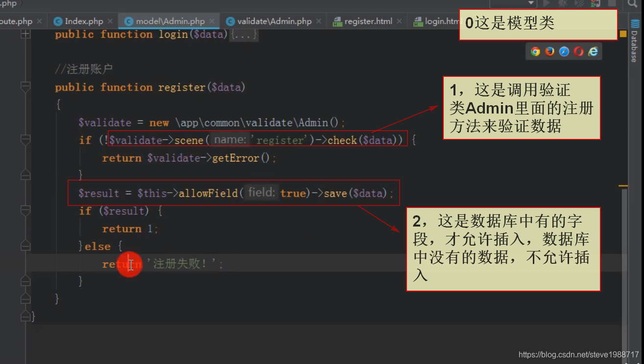Click the .php breadcrumb in navigation bar
The width and height of the screenshot is (644, 364).
pyautogui.click(x=8, y=3)
